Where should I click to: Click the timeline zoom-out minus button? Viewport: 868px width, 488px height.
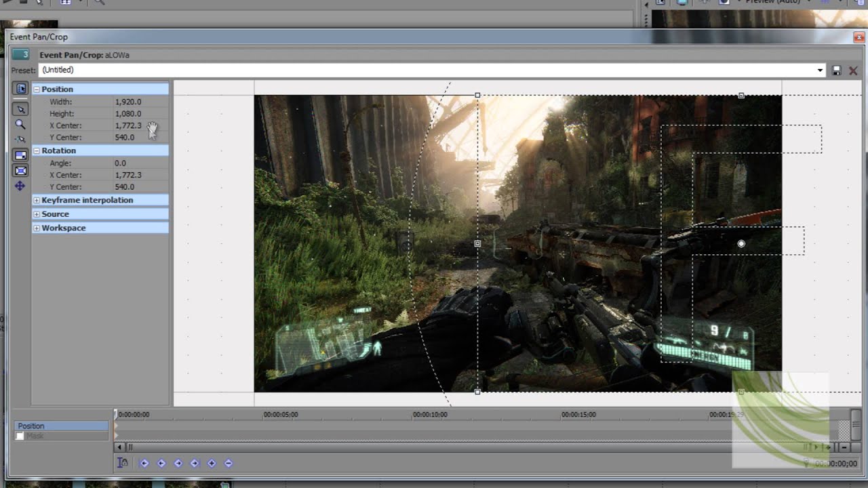pos(844,447)
